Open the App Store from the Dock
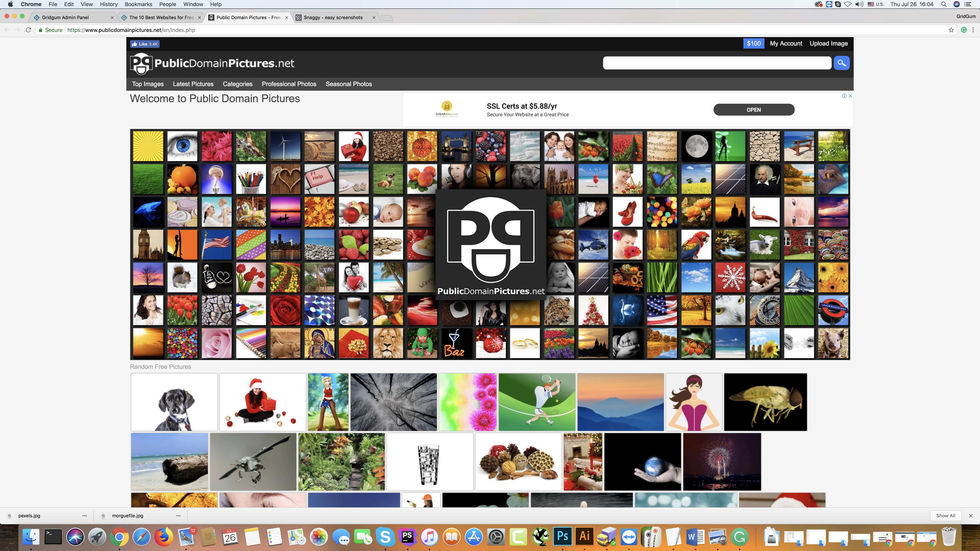Image resolution: width=980 pixels, height=551 pixels. point(474,537)
